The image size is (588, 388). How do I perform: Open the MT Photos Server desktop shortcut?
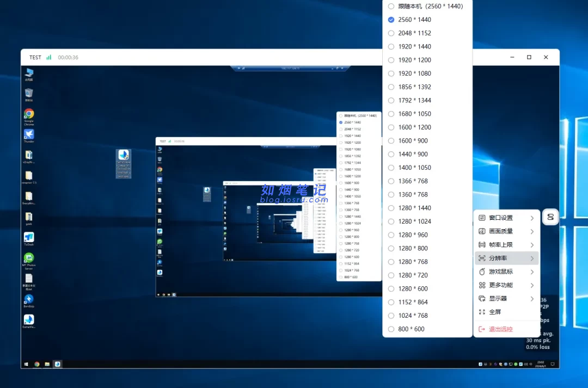(29, 261)
